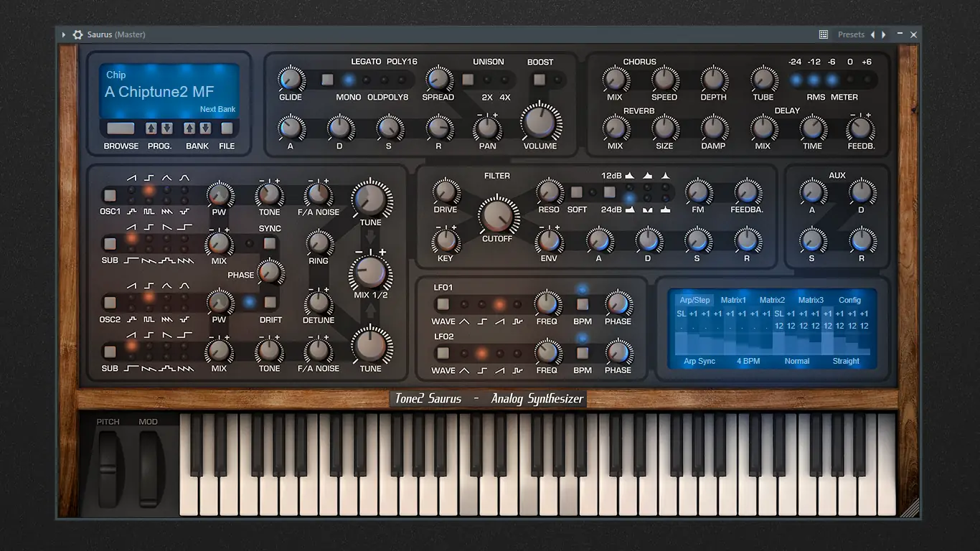Switch to the Matrix1 tab

tap(732, 300)
